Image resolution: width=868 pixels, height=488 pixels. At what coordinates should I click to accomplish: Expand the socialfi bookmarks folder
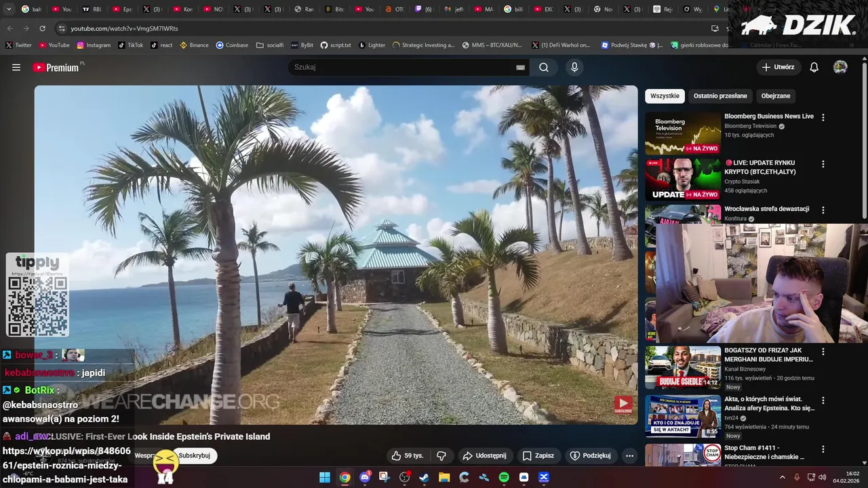tap(270, 45)
